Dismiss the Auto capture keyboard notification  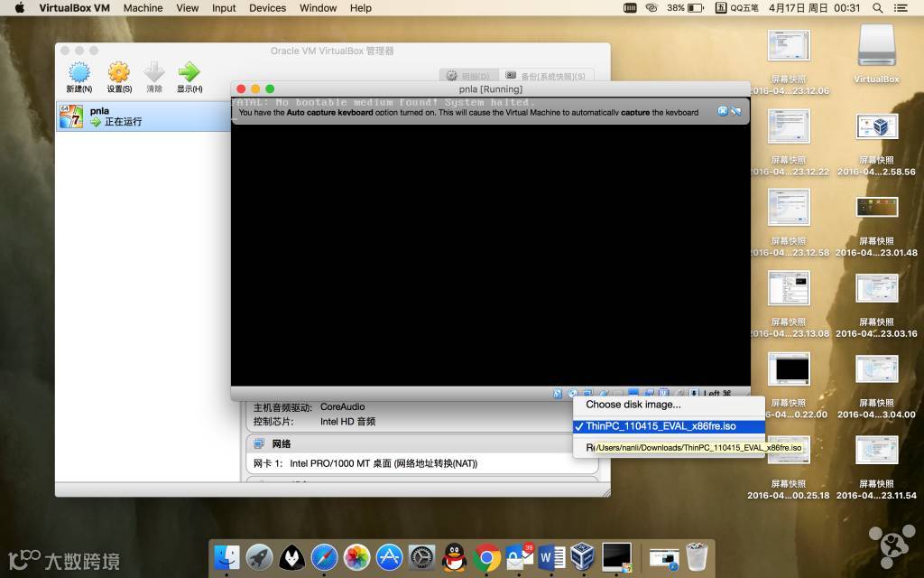tap(723, 111)
